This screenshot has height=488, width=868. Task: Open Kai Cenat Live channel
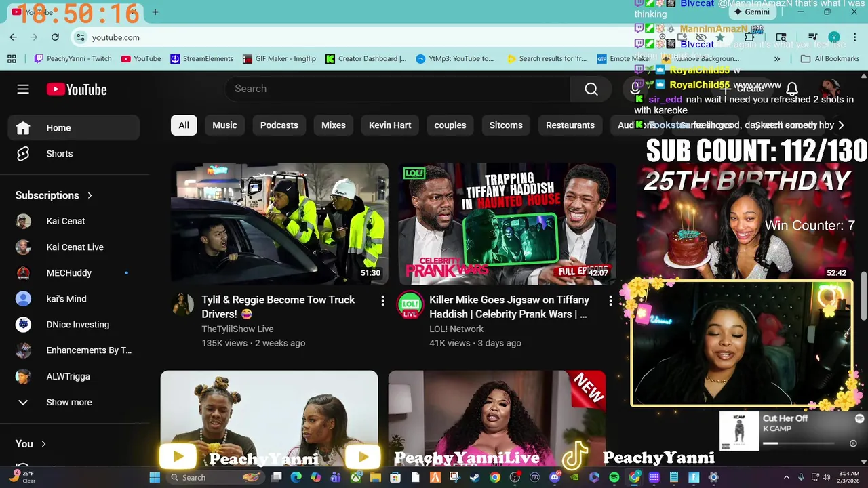(73, 247)
